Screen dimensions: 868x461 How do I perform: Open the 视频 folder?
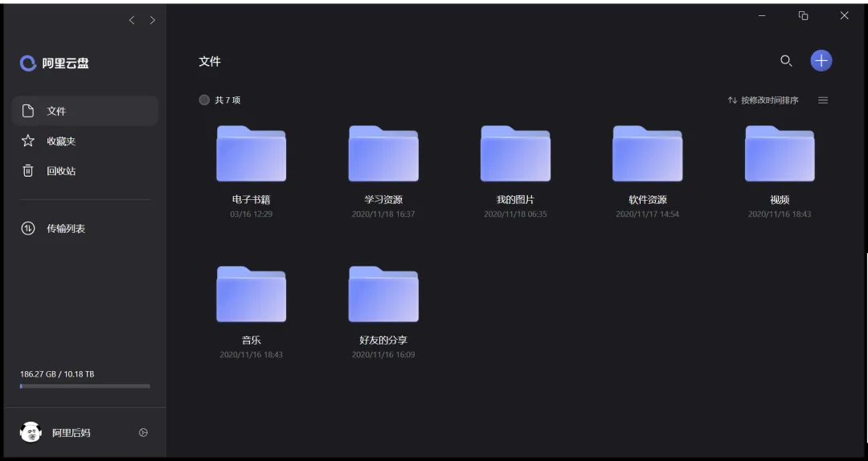click(780, 154)
